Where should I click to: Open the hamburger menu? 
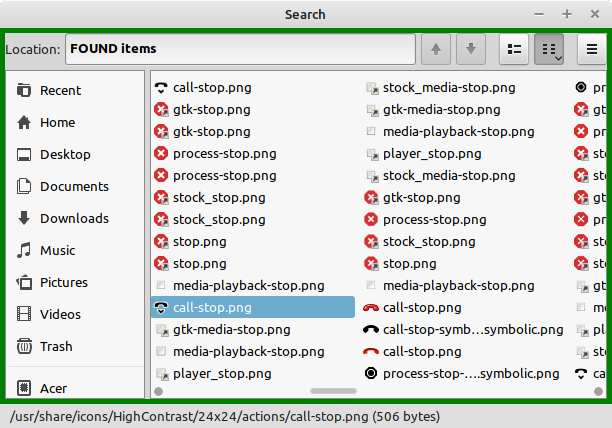(x=592, y=49)
